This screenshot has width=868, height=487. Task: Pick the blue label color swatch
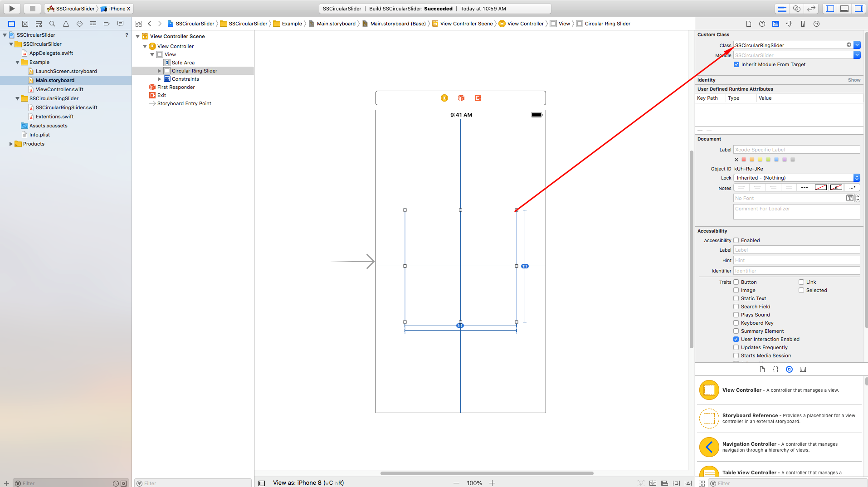(x=776, y=160)
